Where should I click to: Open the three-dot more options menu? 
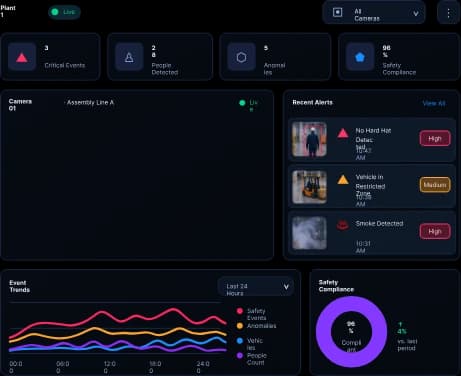(x=448, y=13)
